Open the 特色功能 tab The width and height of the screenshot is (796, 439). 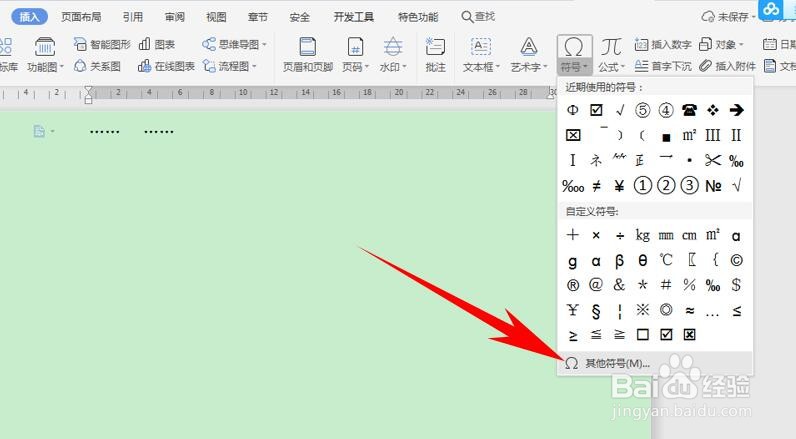[x=418, y=17]
